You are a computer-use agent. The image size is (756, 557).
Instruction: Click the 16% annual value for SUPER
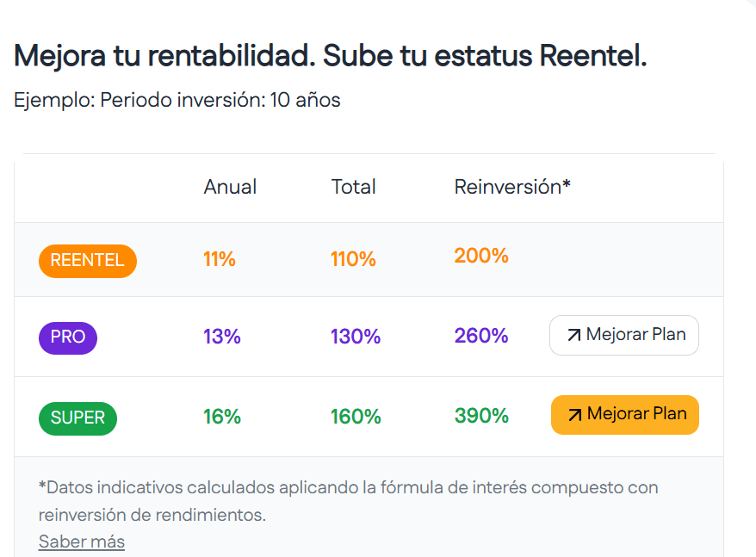coord(222,417)
